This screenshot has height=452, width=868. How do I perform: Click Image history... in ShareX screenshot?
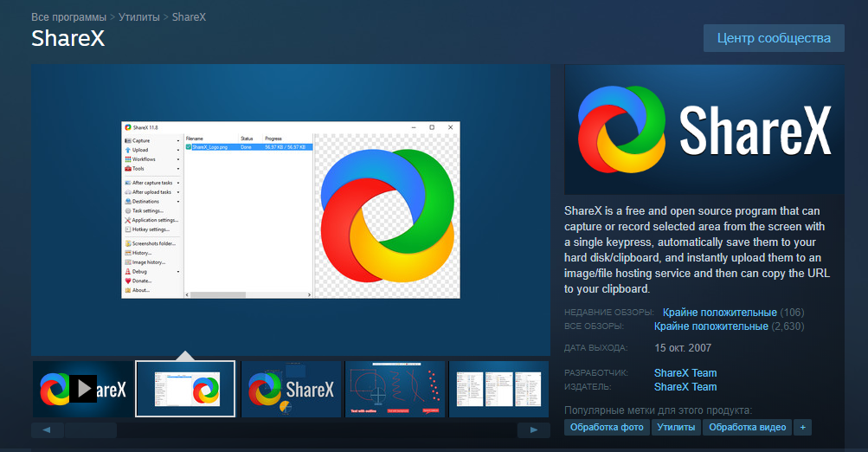pyautogui.click(x=145, y=262)
